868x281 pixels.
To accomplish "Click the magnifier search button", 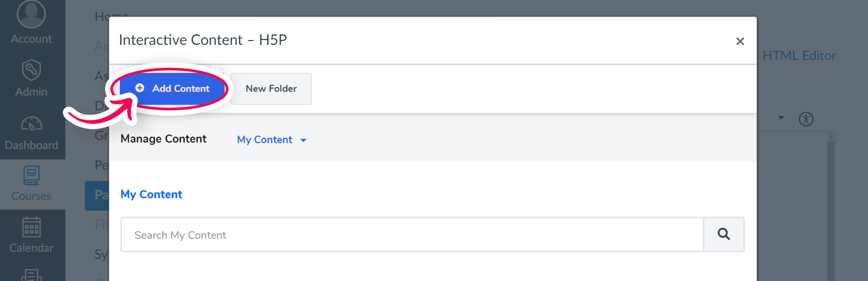I will coord(724,234).
